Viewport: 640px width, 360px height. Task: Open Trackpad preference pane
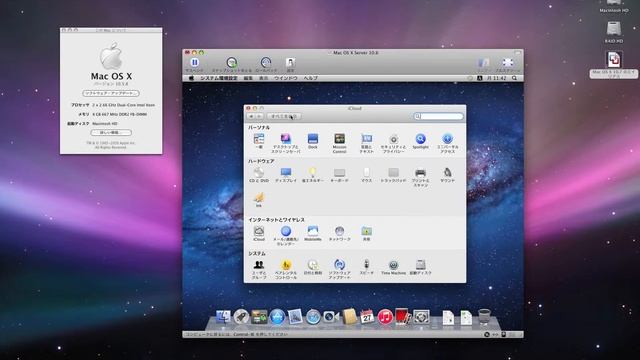393,175
